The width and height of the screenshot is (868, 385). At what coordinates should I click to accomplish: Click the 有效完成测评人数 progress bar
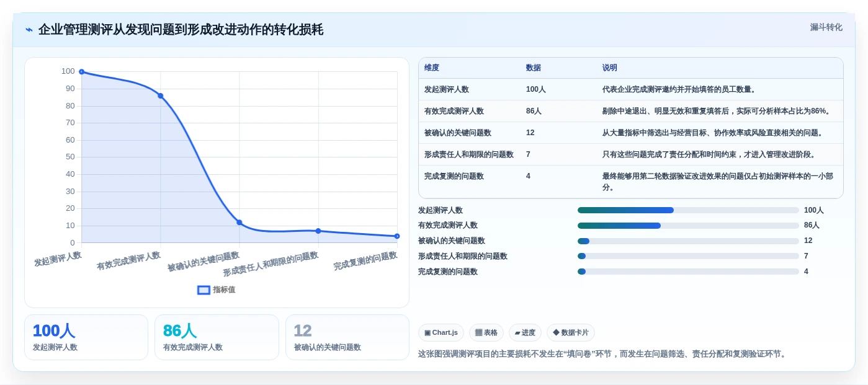pyautogui.click(x=688, y=226)
